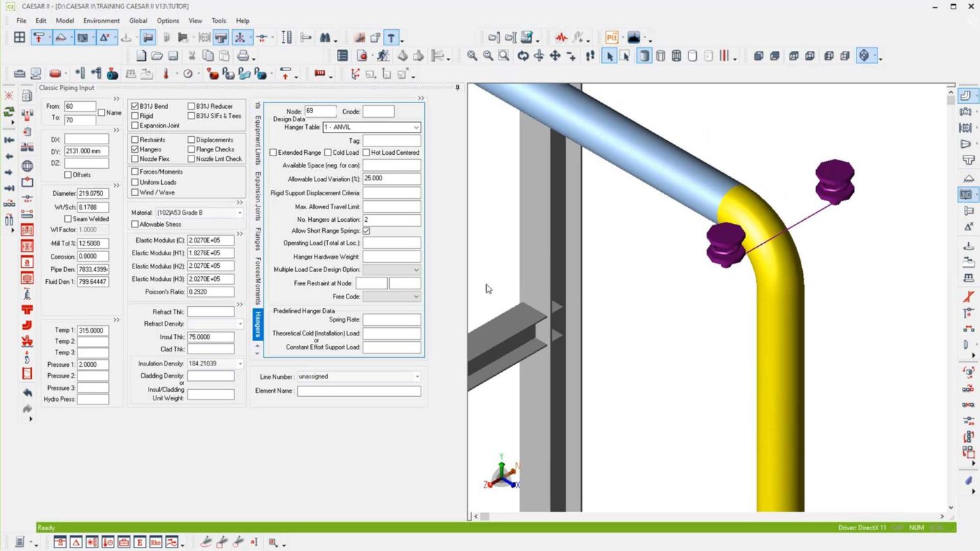
Task: Toggle Allow Short Range Springs checkbox
Action: tap(366, 231)
